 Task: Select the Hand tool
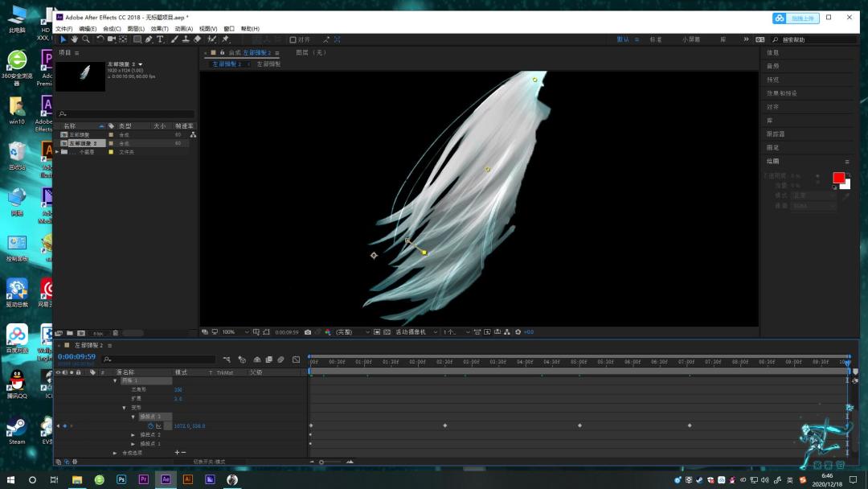pyautogui.click(x=74, y=39)
